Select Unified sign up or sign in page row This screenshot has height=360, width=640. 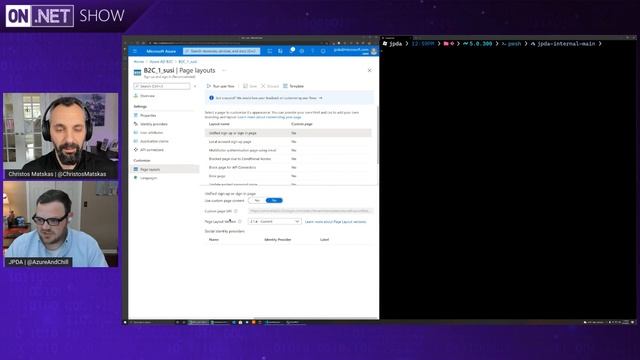click(288, 133)
